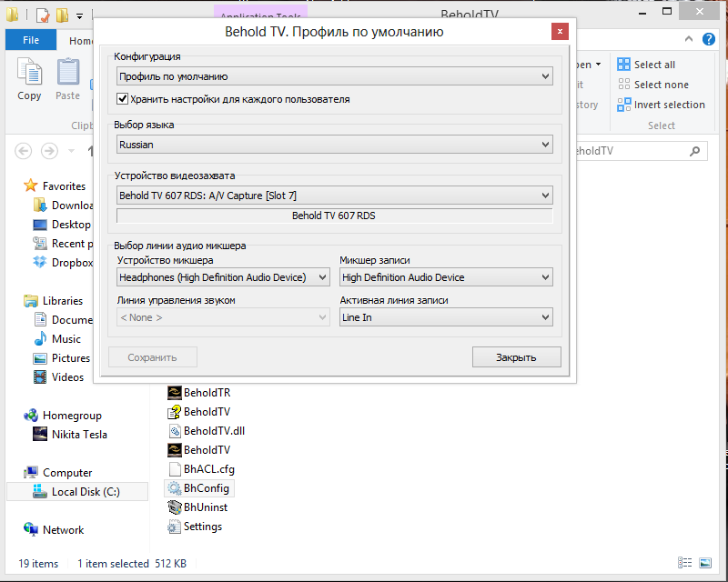Viewport: 728px width, 582px height.
Task: Click the BeholdTR application icon
Action: [176, 393]
